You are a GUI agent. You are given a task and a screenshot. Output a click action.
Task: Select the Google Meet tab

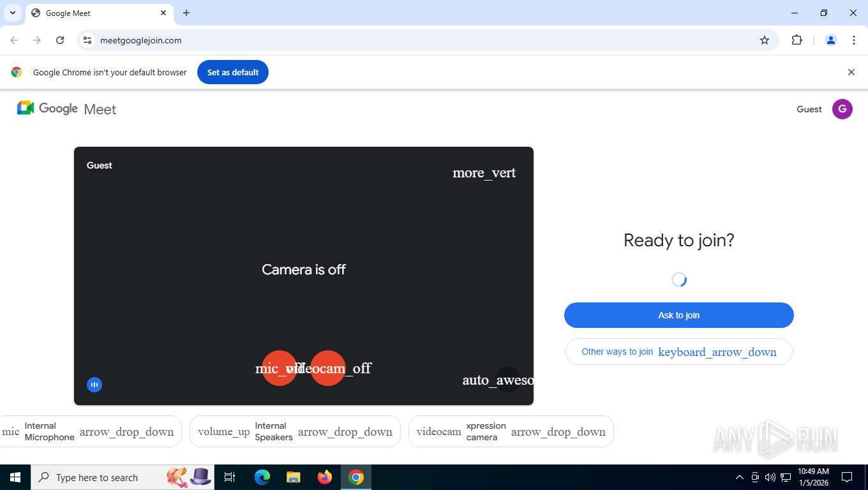pos(99,13)
